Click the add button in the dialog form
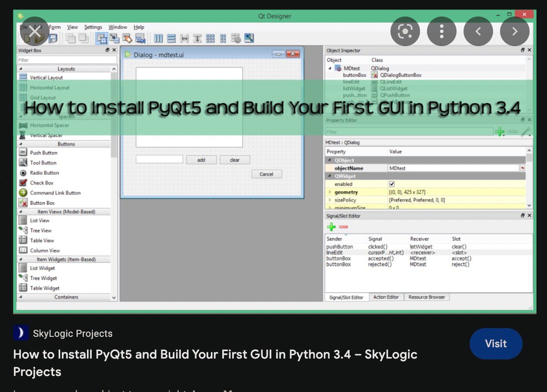 pyautogui.click(x=201, y=160)
